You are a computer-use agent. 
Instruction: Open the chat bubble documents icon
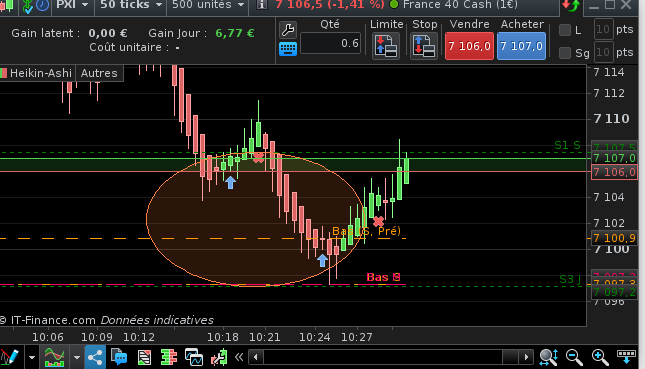[119, 357]
